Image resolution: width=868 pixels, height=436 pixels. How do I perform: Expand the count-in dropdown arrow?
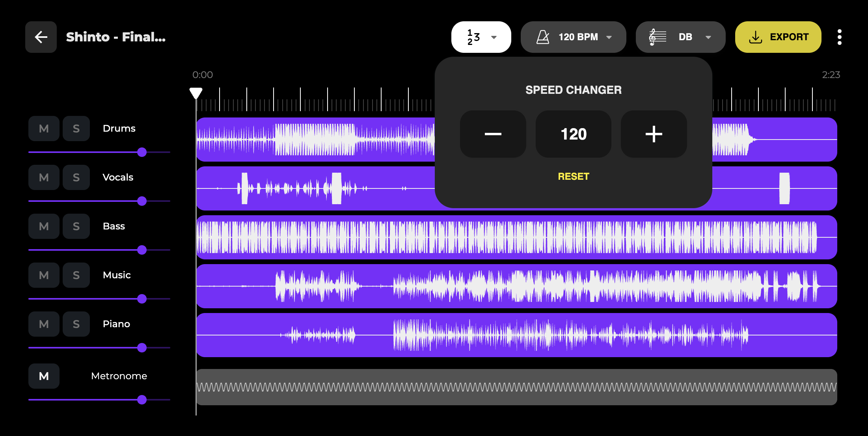tap(494, 37)
